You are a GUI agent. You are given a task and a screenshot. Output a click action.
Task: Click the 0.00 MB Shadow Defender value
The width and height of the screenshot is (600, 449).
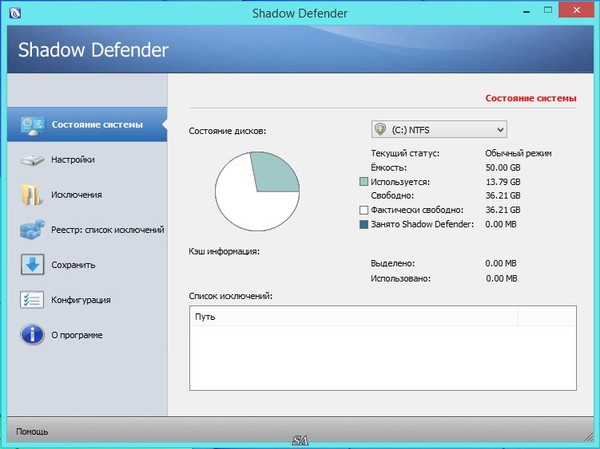501,224
